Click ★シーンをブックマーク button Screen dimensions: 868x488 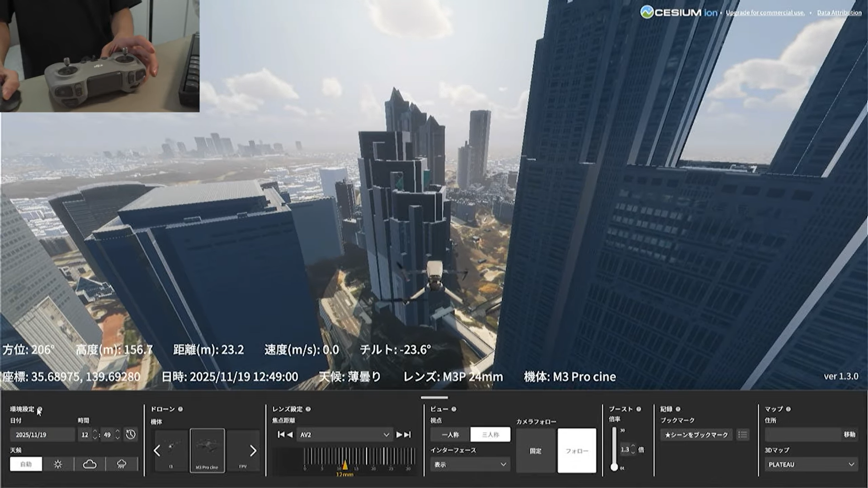(696, 435)
